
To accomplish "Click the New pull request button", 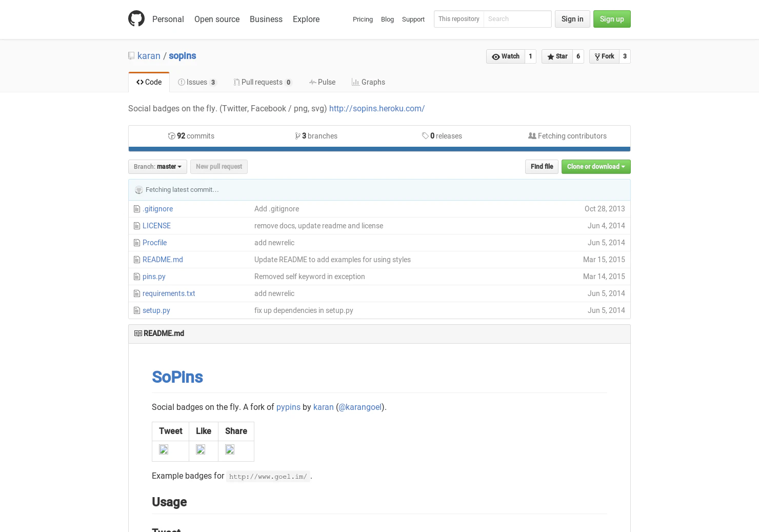I will [219, 167].
